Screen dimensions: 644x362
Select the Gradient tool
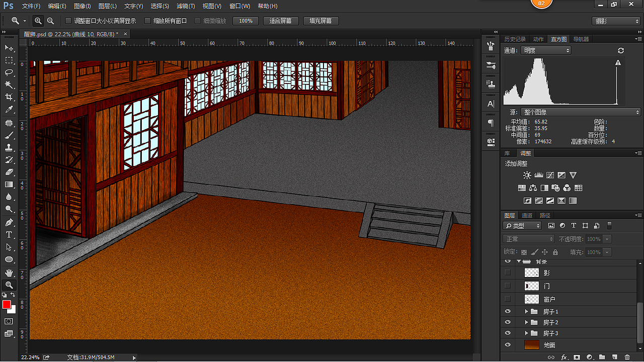pos(9,185)
